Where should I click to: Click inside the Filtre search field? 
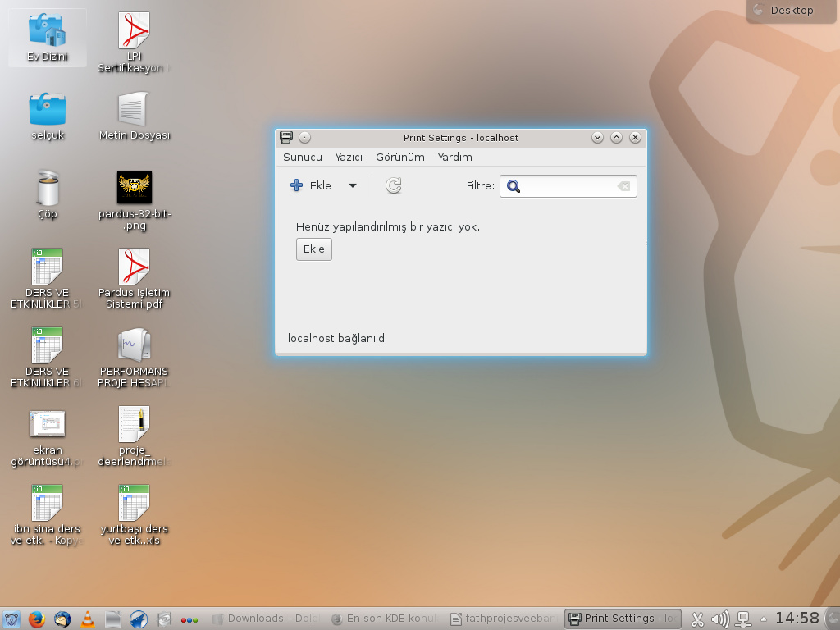click(x=568, y=186)
